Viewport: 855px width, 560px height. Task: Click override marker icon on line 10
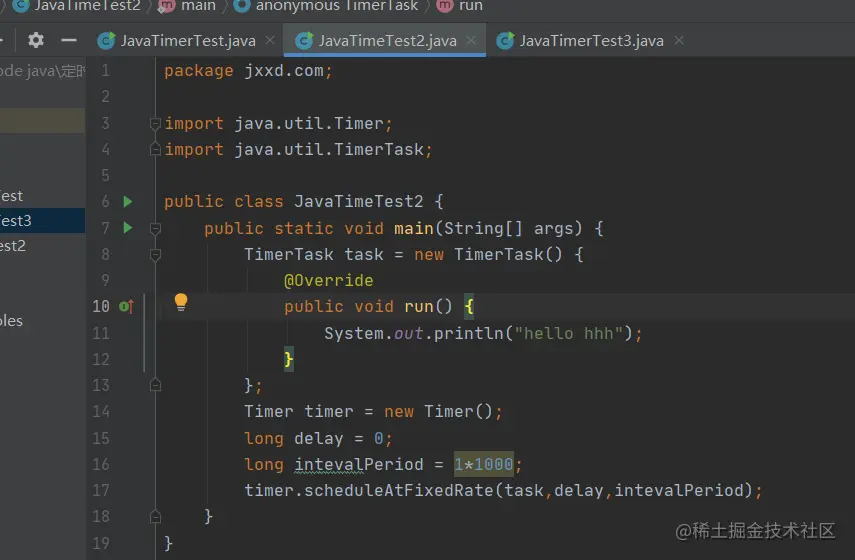pyautogui.click(x=126, y=306)
